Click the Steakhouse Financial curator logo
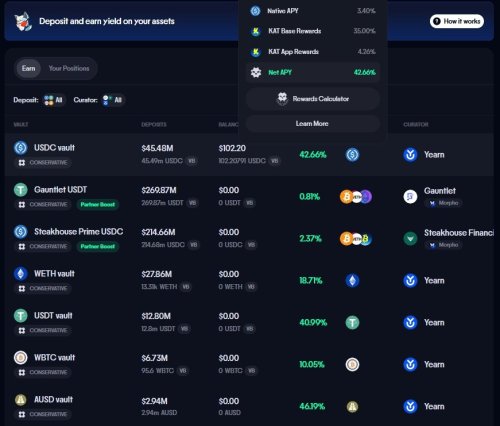The height and width of the screenshot is (426, 500). pyautogui.click(x=410, y=239)
